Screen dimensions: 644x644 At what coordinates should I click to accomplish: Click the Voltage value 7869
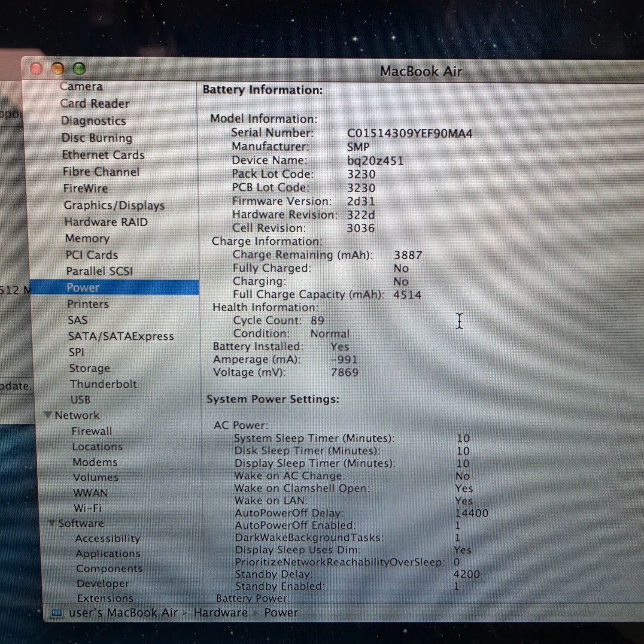345,372
